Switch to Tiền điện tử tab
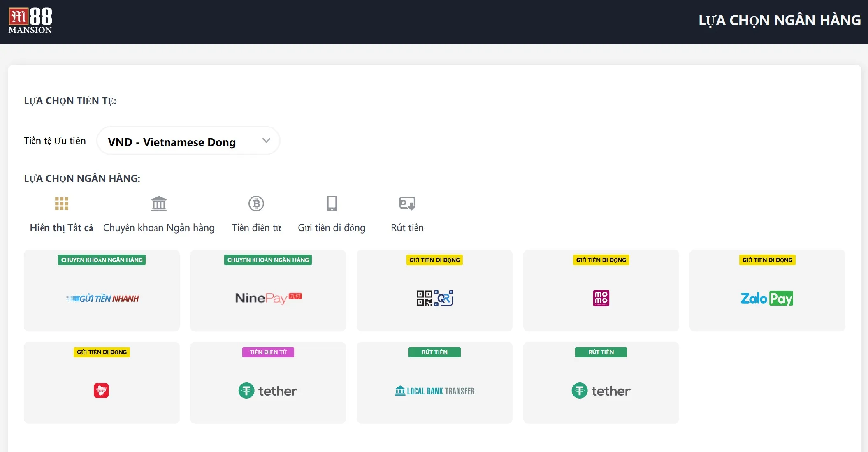 tap(256, 228)
